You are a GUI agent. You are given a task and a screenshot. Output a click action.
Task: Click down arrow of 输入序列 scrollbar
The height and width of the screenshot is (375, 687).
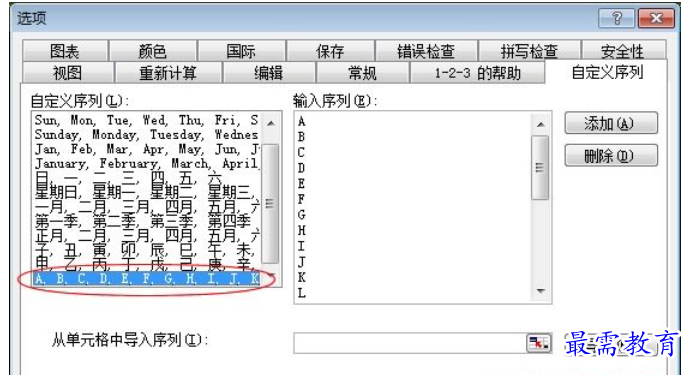[541, 291]
